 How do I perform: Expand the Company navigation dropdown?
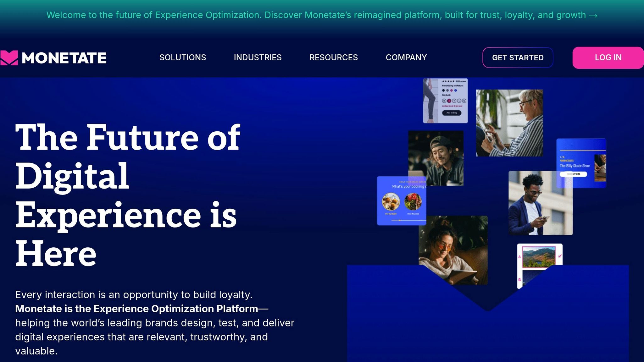406,58
